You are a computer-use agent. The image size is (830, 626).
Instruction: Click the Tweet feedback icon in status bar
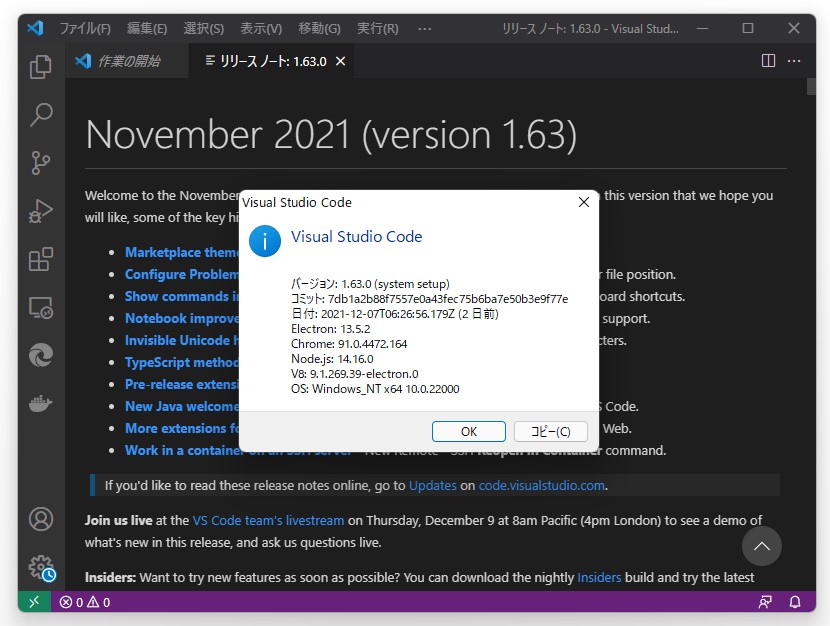tap(765, 601)
